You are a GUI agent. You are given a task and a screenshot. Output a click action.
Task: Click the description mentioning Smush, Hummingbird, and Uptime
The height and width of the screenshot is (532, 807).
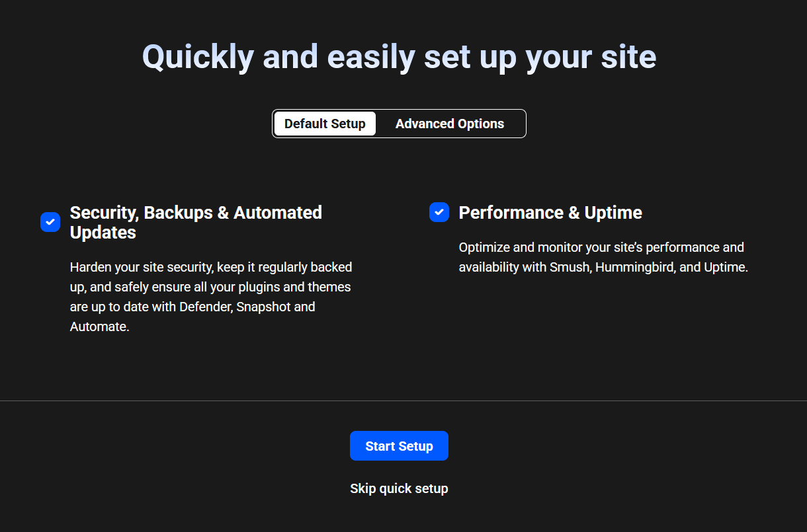coord(603,257)
